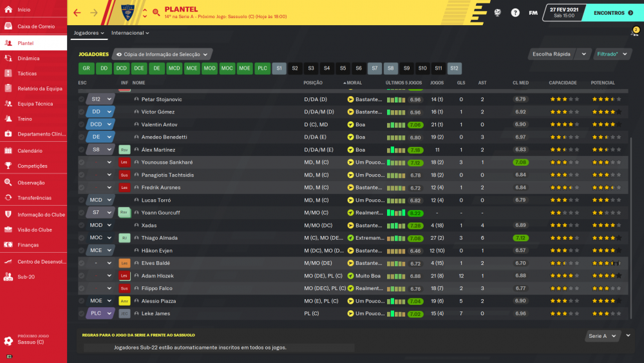Expand Cópia de Informação de Selecção dropdown
This screenshot has width=644, height=363.
162,54
